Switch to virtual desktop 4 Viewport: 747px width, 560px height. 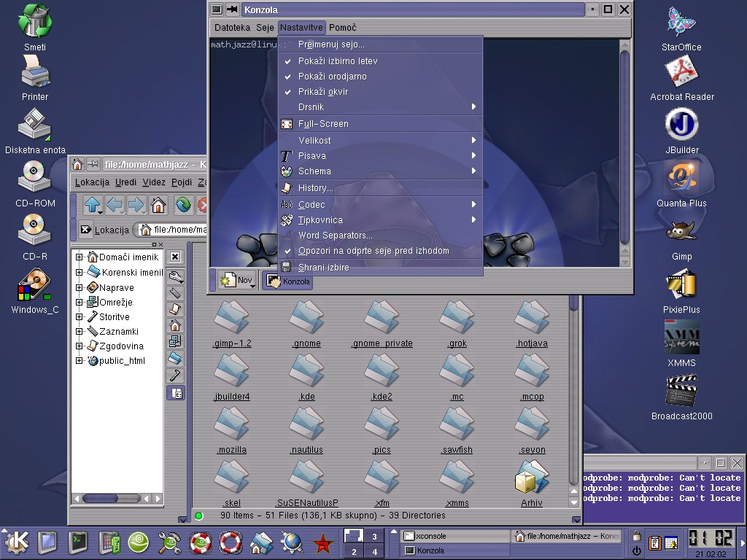(x=374, y=551)
